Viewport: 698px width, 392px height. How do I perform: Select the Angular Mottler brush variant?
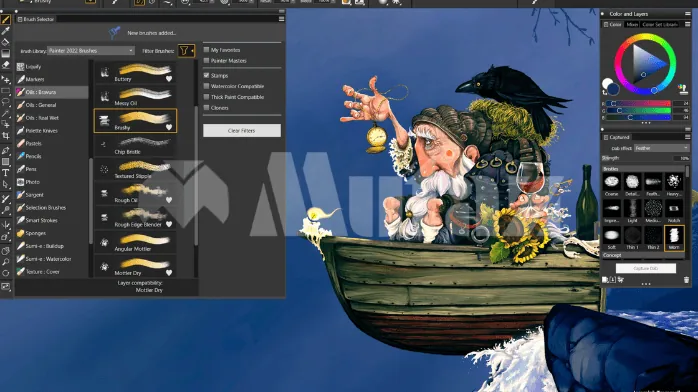(135, 242)
